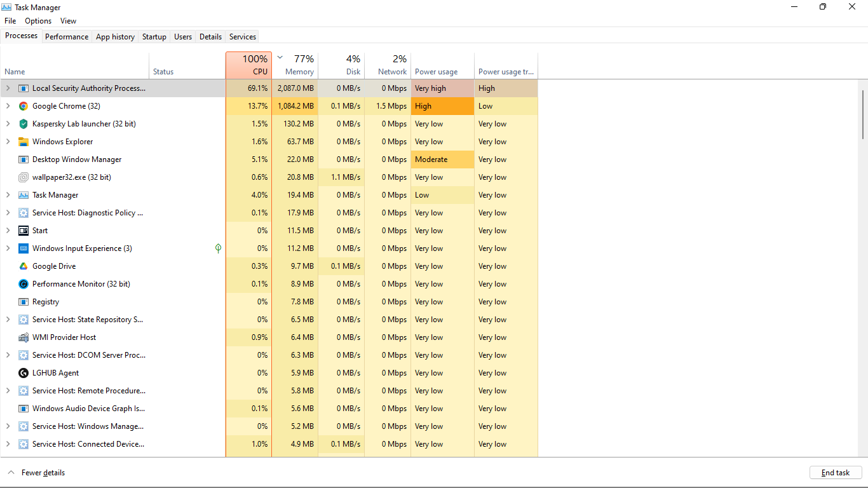
Task: Click the Google Drive process icon
Action: [24, 266]
